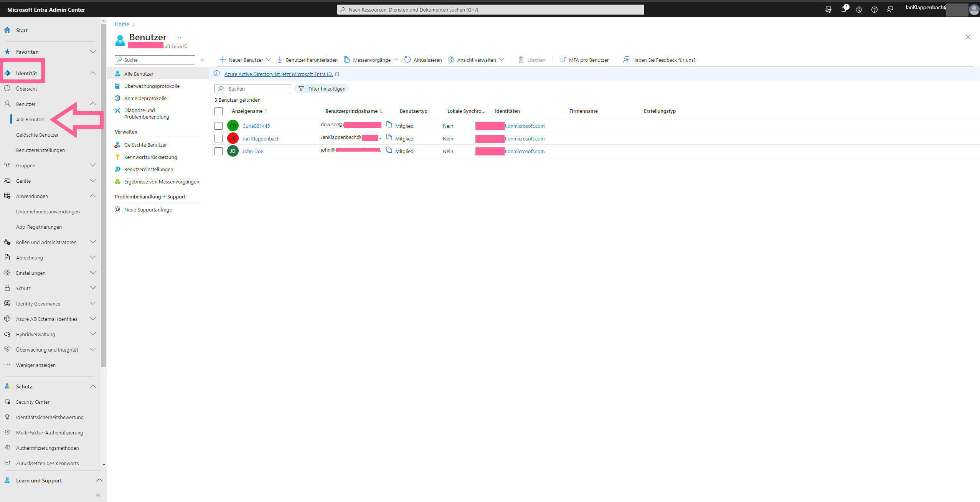The image size is (980, 502).
Task: Open Unternehmensanwendungen in sidebar
Action: [x=48, y=211]
